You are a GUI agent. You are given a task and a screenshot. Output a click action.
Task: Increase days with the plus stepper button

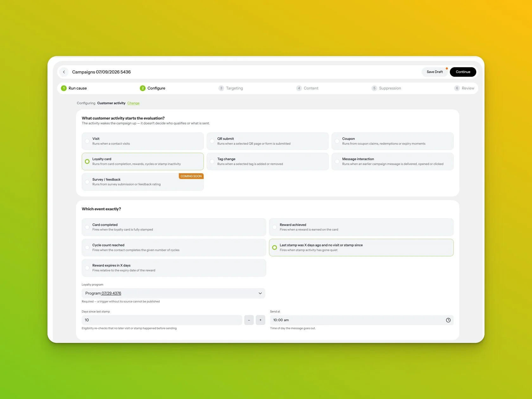point(260,320)
